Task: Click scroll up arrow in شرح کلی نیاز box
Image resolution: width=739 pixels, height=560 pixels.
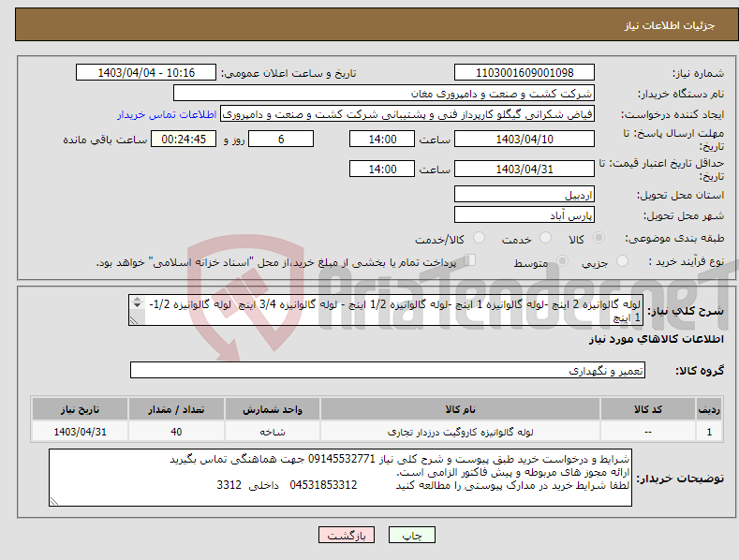Action: coord(137,299)
